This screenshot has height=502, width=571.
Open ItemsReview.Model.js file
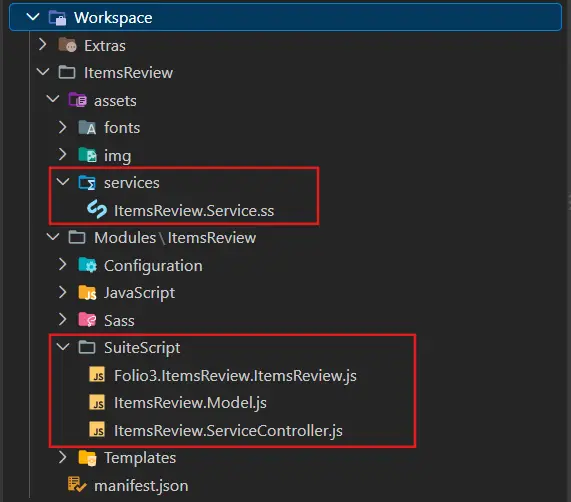coord(190,403)
